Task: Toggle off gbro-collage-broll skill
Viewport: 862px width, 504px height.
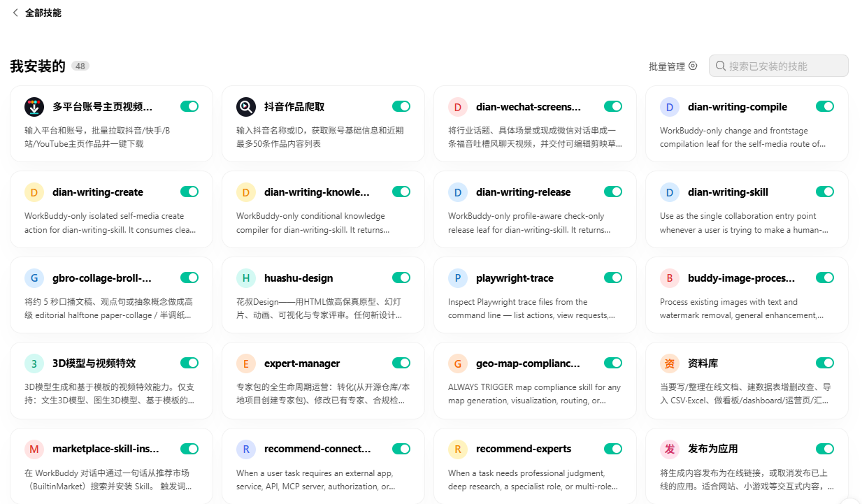Action: point(189,278)
